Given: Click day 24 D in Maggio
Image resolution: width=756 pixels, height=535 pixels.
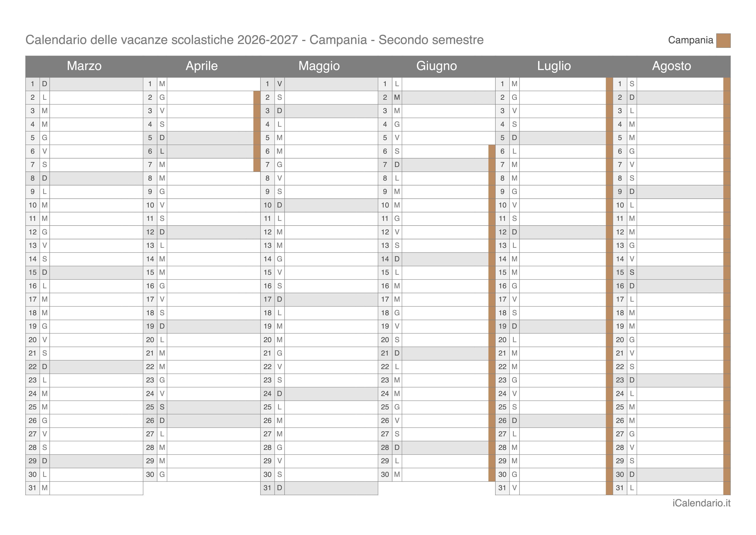Looking at the screenshot, I should click(x=319, y=394).
